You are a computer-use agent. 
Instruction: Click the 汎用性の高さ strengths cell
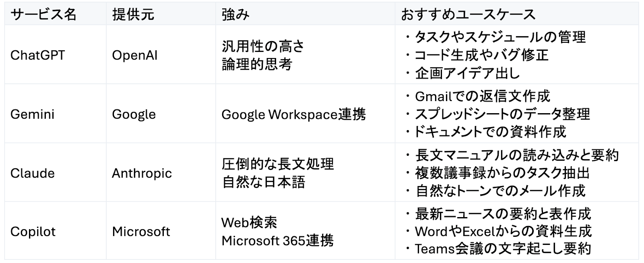click(263, 46)
